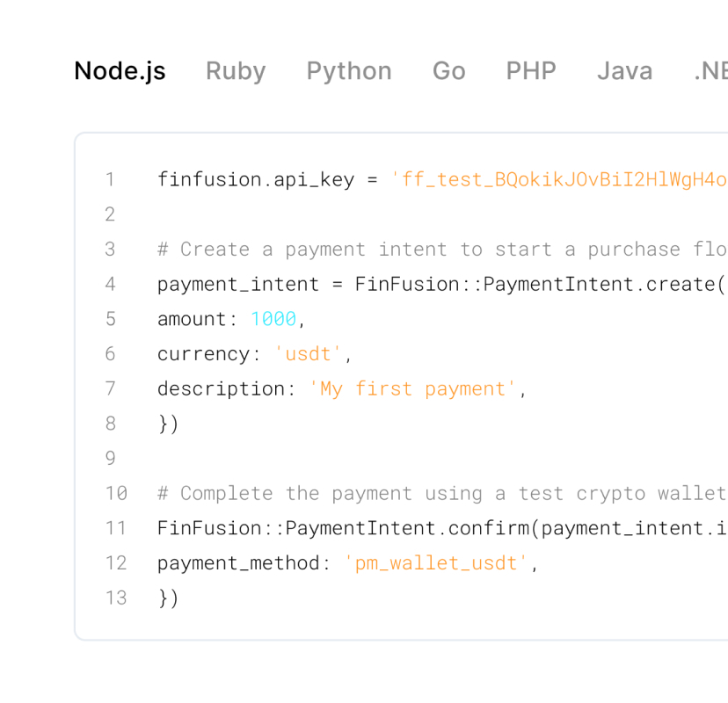Click the amount value 1000
Image resolution: width=728 pixels, height=703 pixels.
pos(273,319)
